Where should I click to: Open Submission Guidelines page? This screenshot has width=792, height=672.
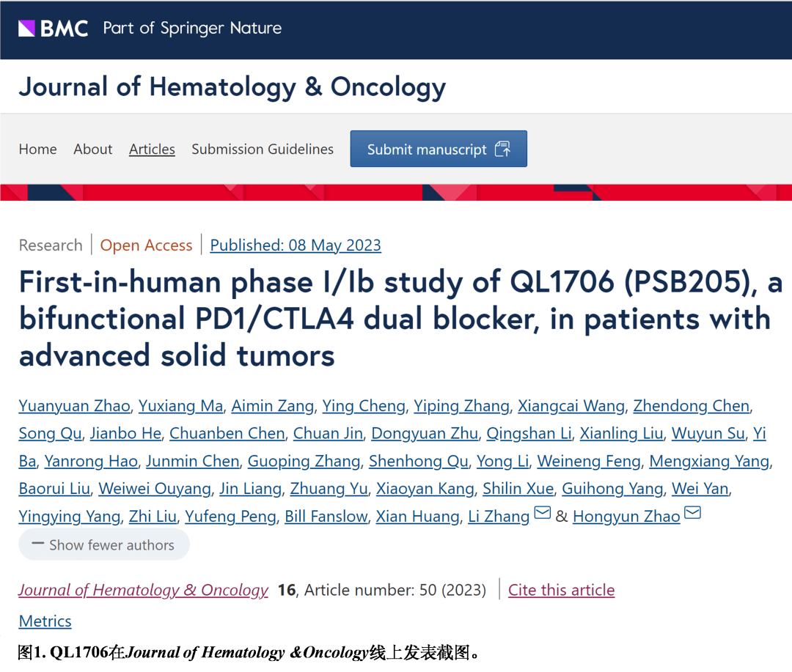pyautogui.click(x=263, y=149)
